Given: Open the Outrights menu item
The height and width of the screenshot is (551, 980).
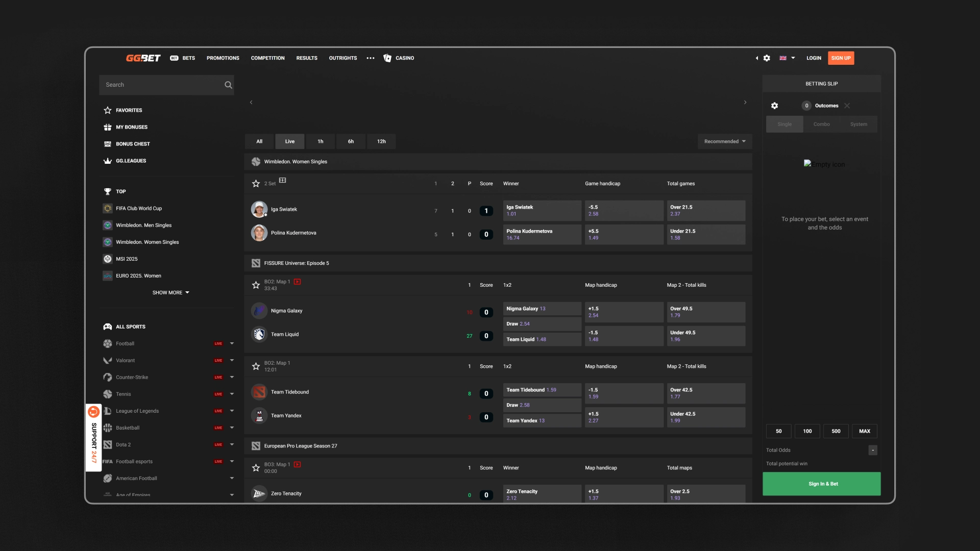Looking at the screenshot, I should coord(343,58).
